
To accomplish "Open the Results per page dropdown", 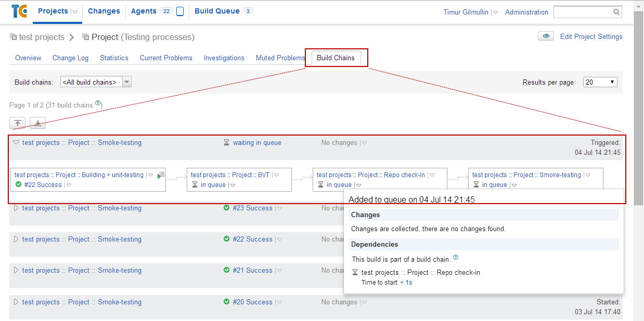I will (600, 82).
